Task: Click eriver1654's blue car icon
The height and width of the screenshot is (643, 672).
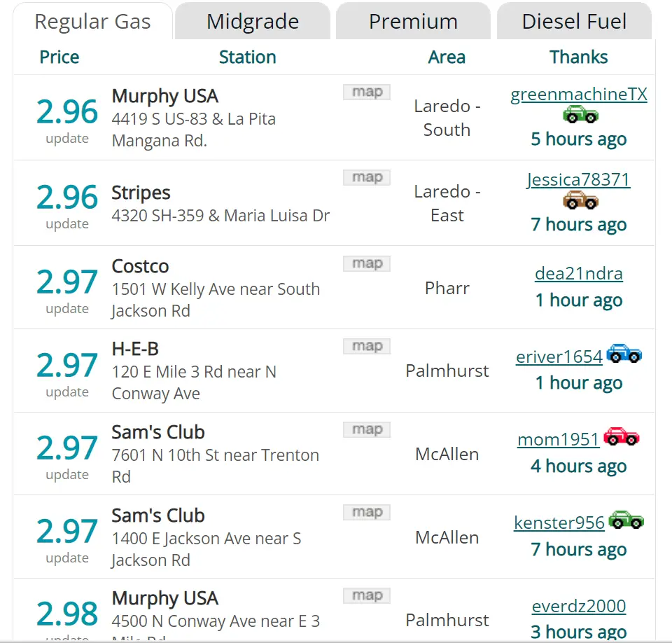Action: click(x=624, y=354)
